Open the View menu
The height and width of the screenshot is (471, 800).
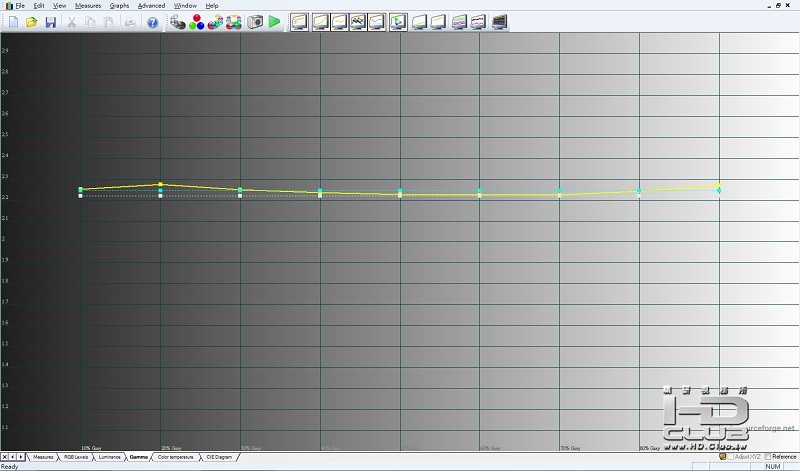pos(60,6)
